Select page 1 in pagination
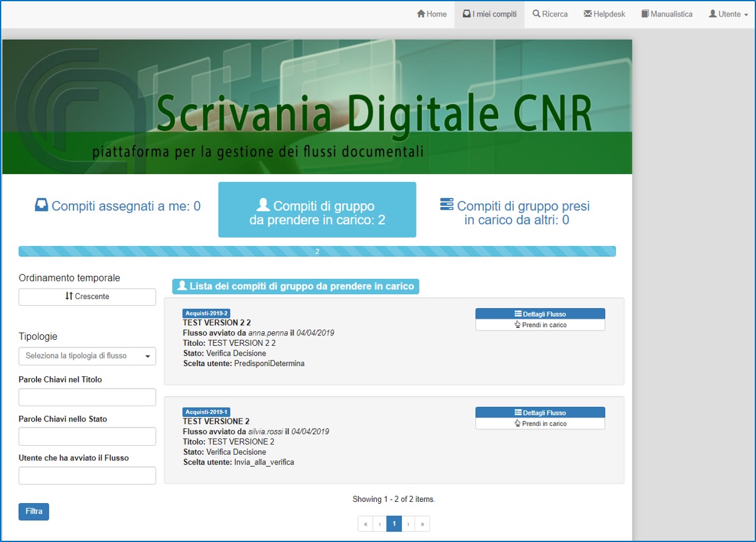Viewport: 756px width, 542px height. point(394,524)
